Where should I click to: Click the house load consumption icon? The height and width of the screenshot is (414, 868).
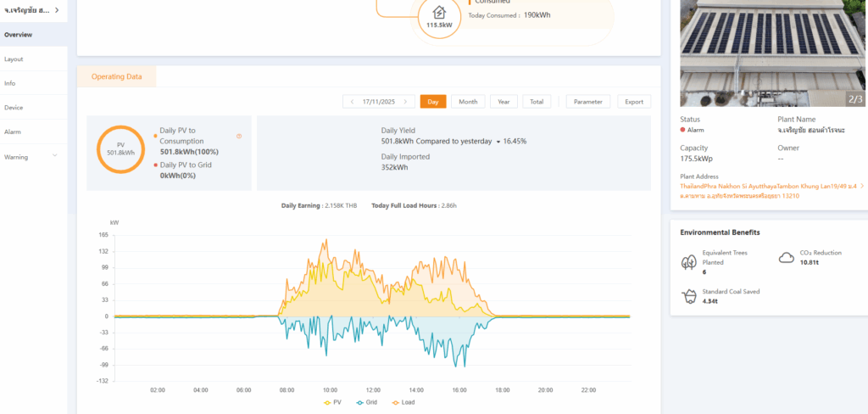point(438,13)
